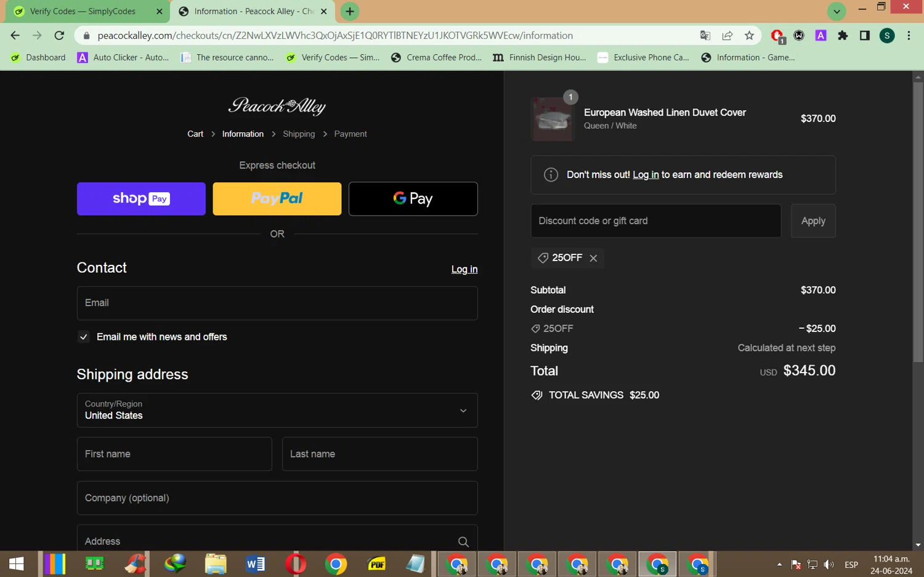
Task: Open the tab search dropdown arrow
Action: [x=837, y=11]
